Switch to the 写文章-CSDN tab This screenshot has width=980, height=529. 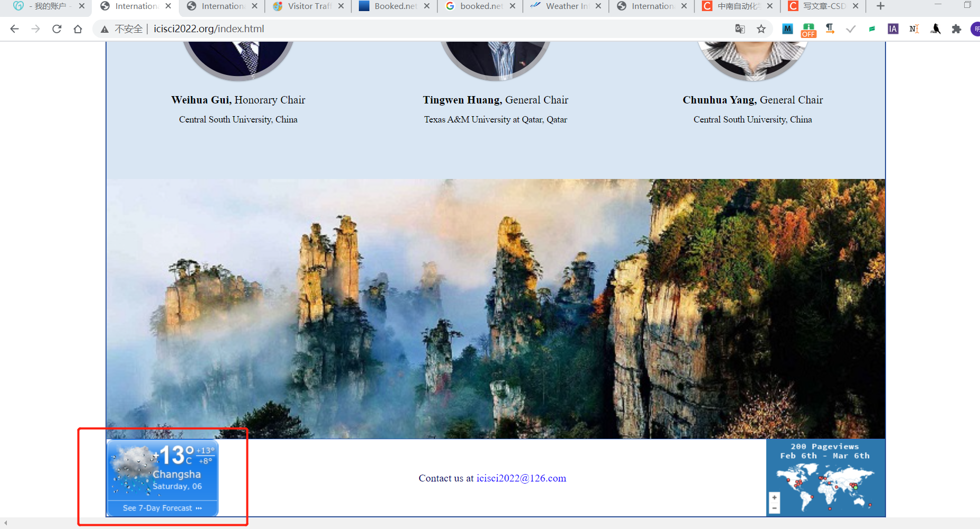click(823, 6)
